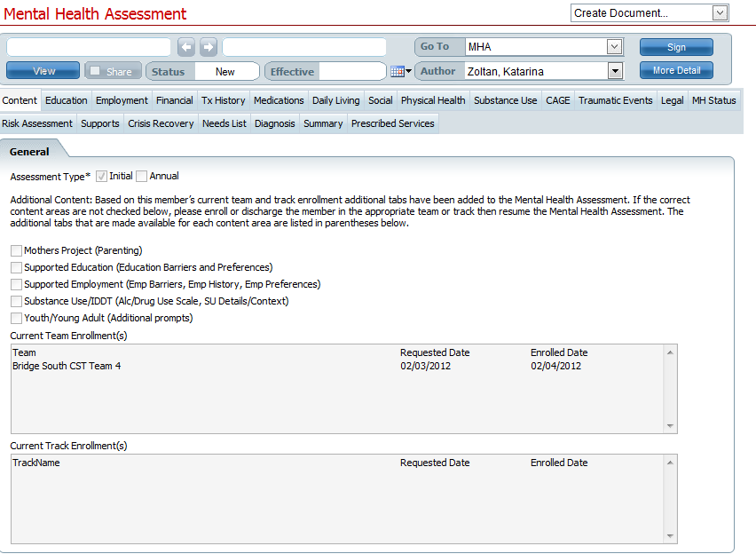The image size is (756, 554).
Task: Click the arrow beside the calendar icon
Action: (408, 70)
